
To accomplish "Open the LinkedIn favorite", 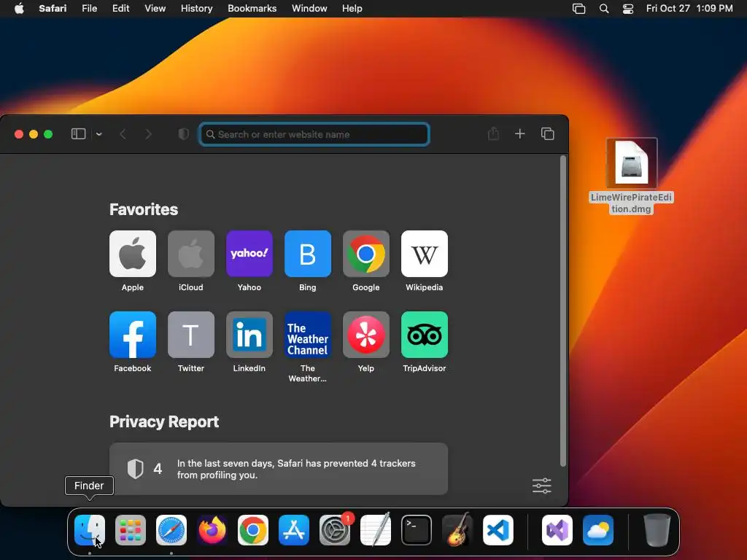I will click(x=249, y=335).
